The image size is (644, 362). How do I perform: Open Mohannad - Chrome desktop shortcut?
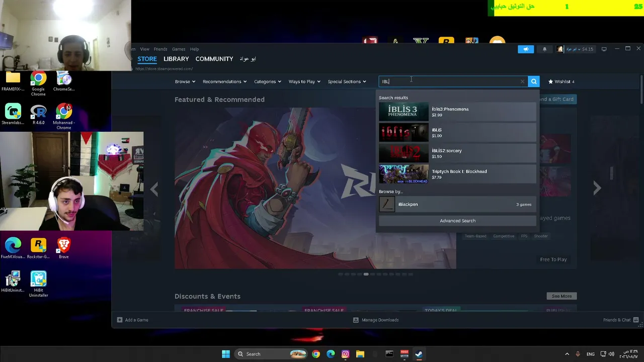coord(64,117)
